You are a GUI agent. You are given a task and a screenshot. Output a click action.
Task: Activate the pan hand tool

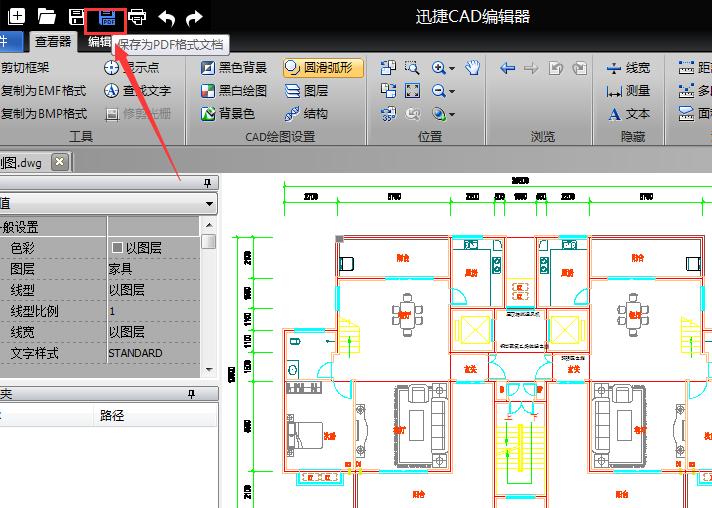click(x=472, y=68)
